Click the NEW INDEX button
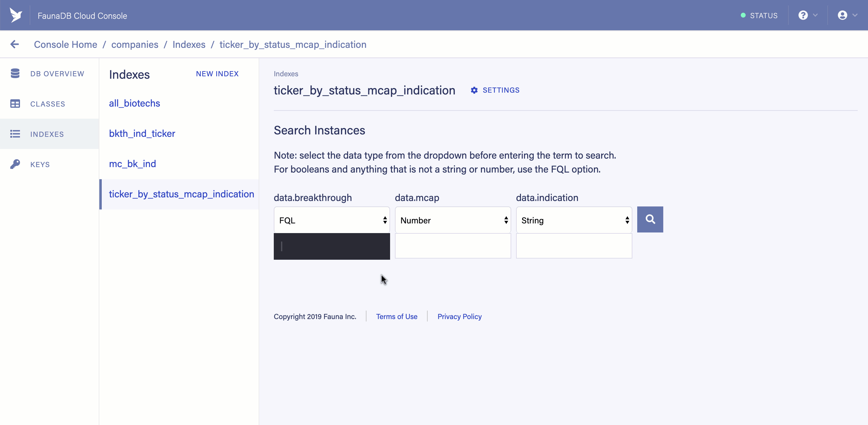868x425 pixels. coord(217,74)
